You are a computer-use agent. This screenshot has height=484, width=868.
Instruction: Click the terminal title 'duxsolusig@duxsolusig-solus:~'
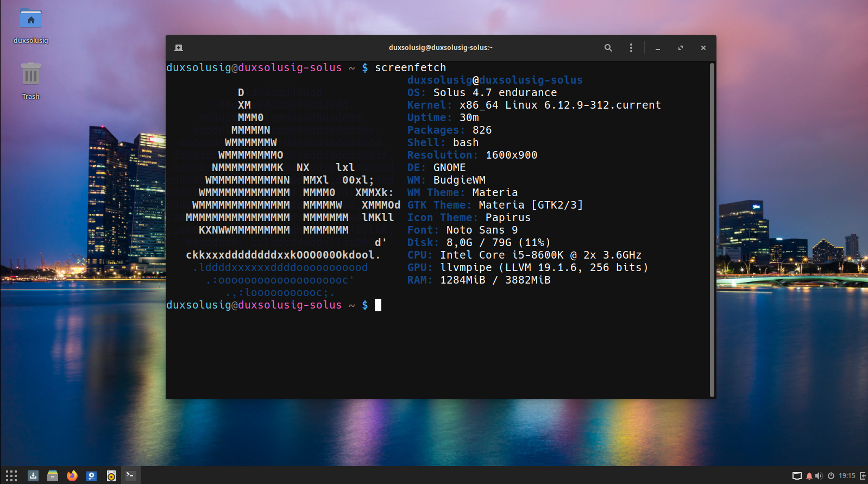pos(441,48)
